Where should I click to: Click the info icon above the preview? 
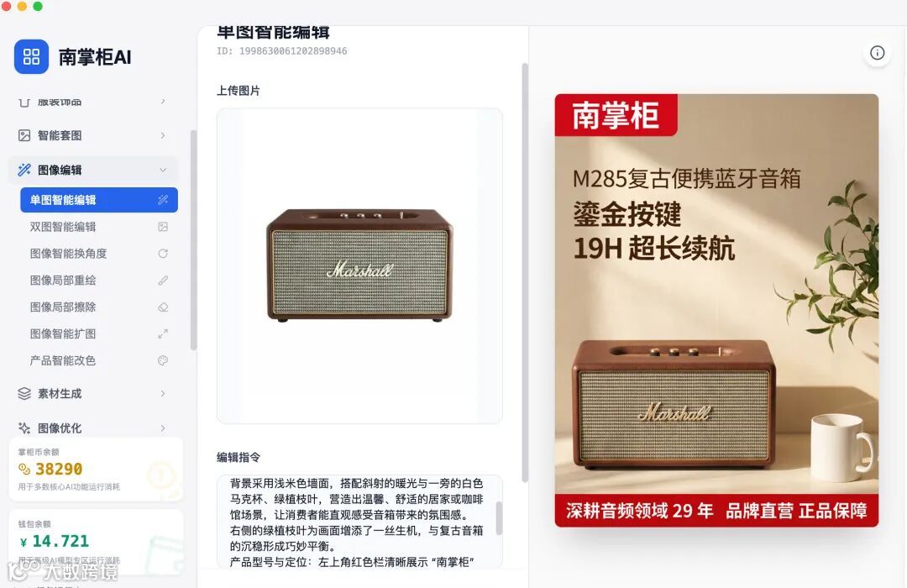[x=877, y=53]
